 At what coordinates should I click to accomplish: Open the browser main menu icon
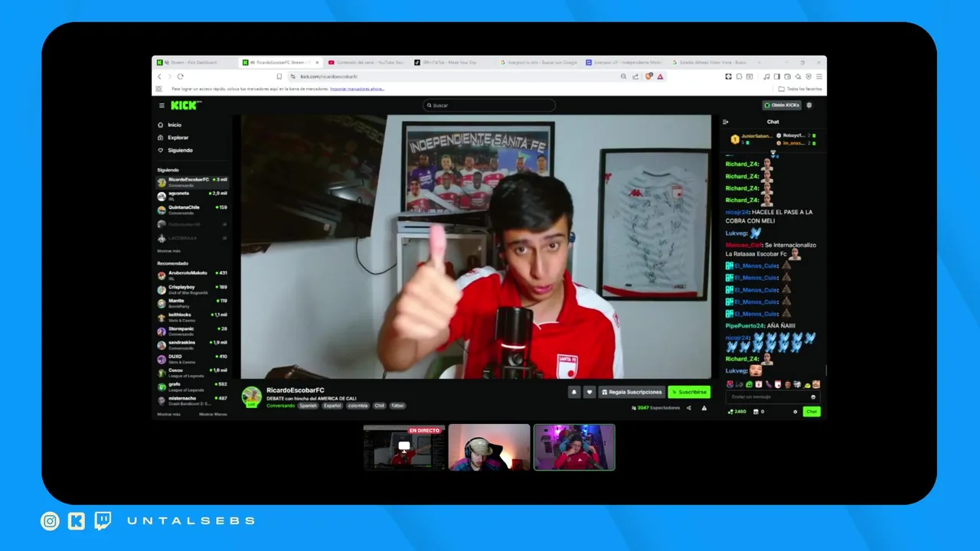[x=819, y=77]
